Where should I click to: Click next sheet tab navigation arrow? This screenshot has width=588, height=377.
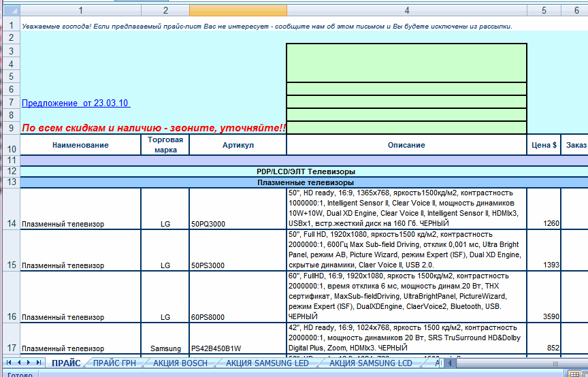(29, 363)
